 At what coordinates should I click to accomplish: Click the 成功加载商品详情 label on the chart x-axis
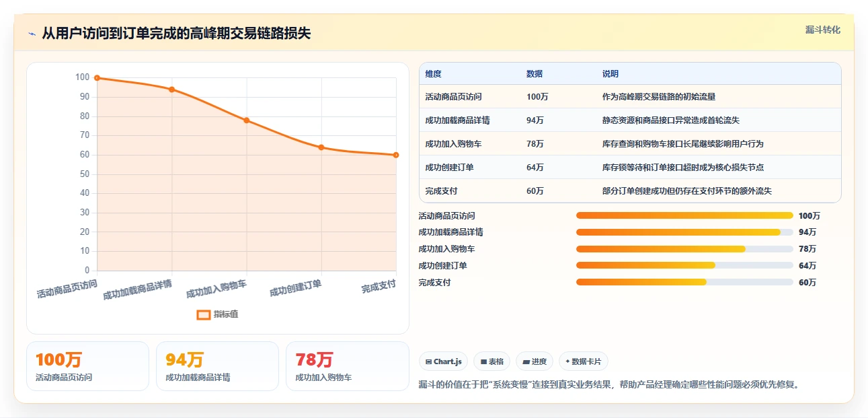(138, 290)
